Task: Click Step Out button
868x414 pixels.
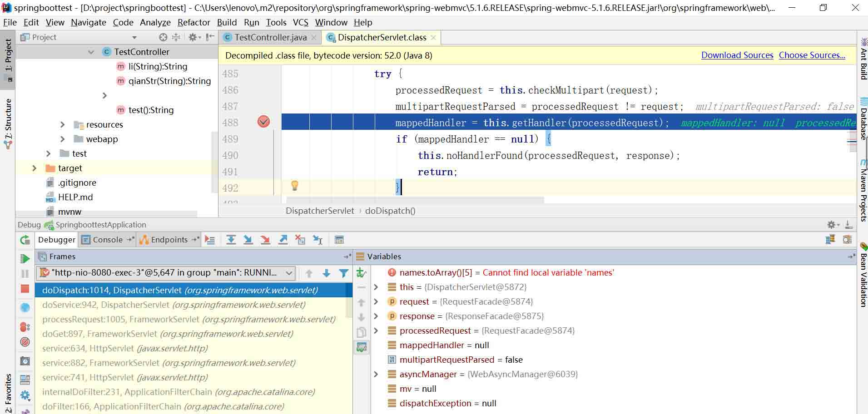Action: 283,240
